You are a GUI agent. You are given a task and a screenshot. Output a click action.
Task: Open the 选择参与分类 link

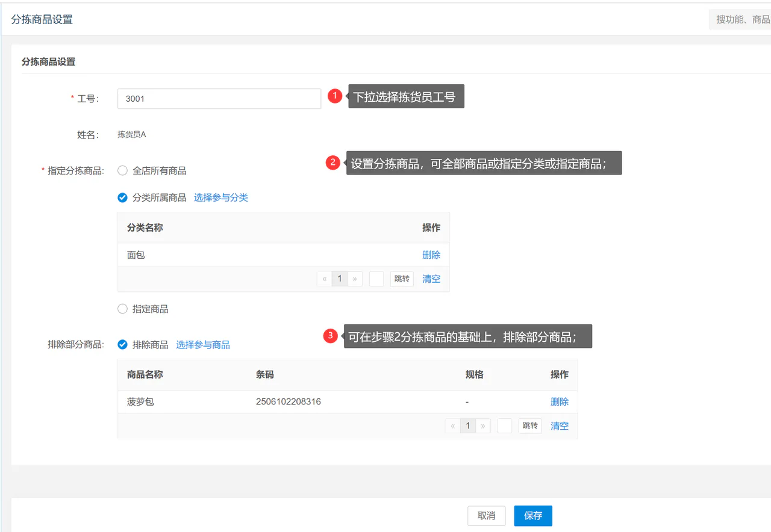[x=221, y=197]
